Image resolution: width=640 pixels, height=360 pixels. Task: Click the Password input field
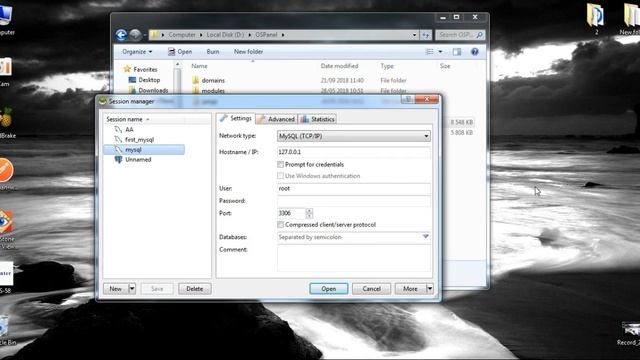[x=353, y=201]
